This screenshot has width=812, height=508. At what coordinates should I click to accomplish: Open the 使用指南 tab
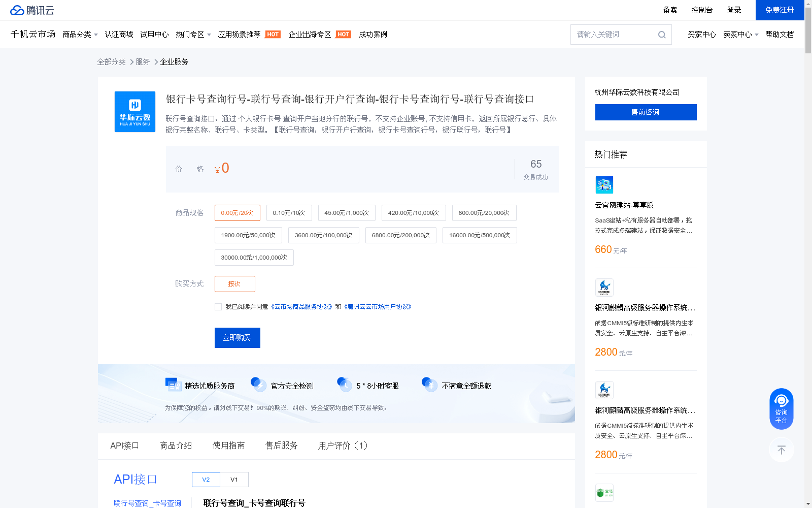228,446
